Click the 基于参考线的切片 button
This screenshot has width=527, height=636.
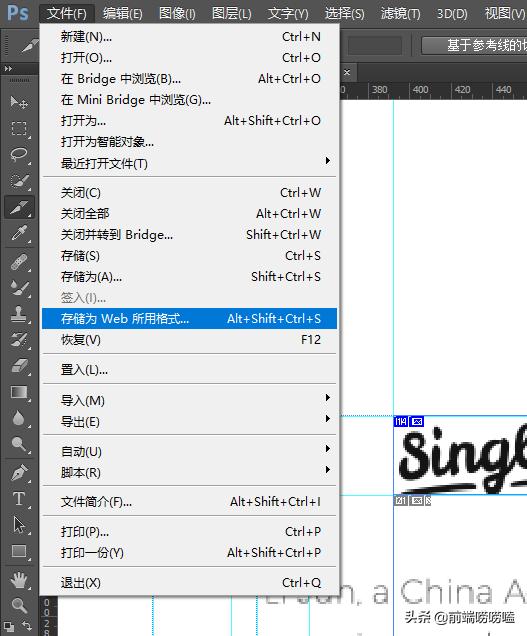(474, 45)
